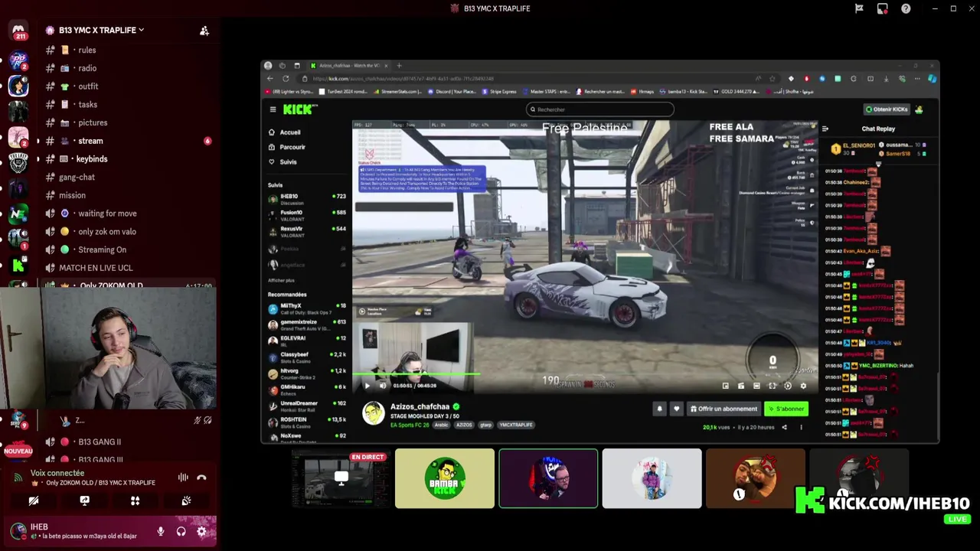
Task: Open the Fusion10 followed channel
Action: 307,214
